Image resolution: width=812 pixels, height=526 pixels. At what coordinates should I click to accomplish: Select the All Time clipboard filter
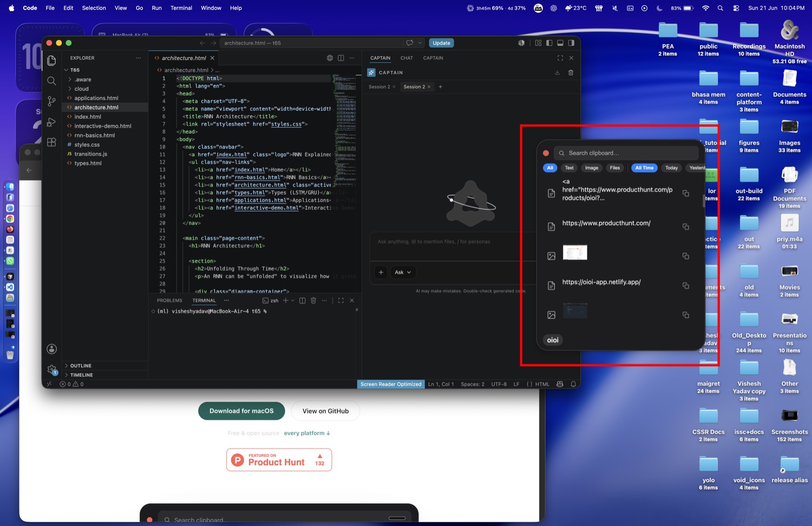pos(644,168)
